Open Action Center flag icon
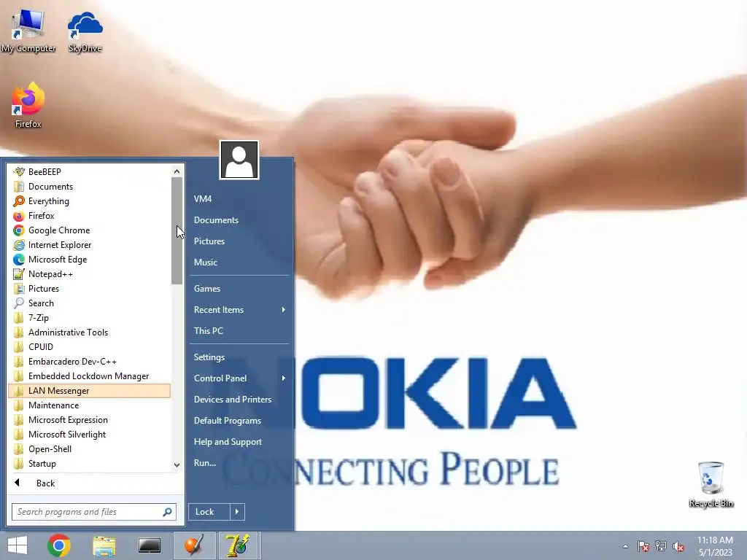Viewport: 747px width, 560px height. pos(643,546)
